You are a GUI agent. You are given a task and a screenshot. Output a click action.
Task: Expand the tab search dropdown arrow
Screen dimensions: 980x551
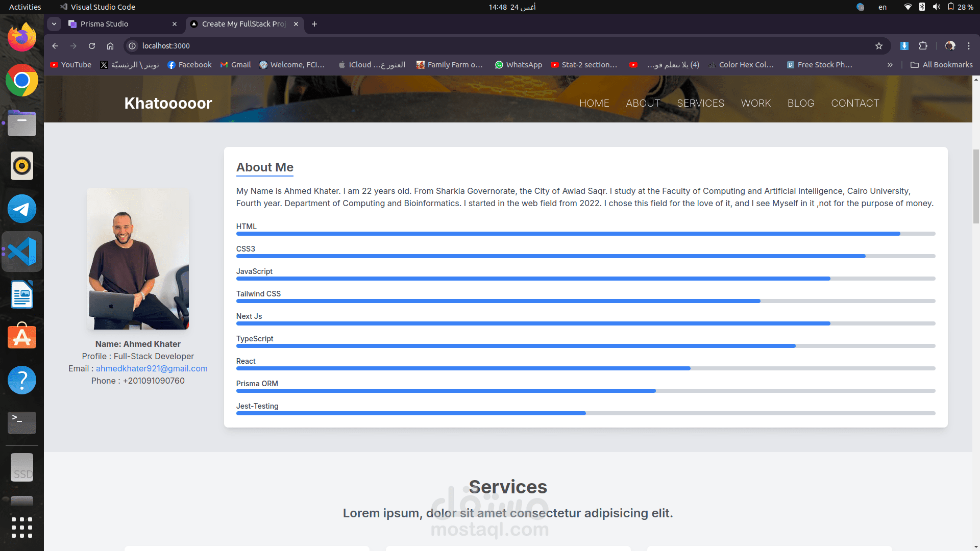[54, 24]
